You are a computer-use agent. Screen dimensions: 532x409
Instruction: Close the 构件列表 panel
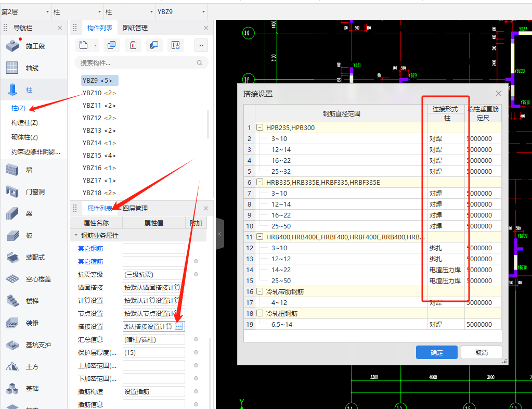206,28
